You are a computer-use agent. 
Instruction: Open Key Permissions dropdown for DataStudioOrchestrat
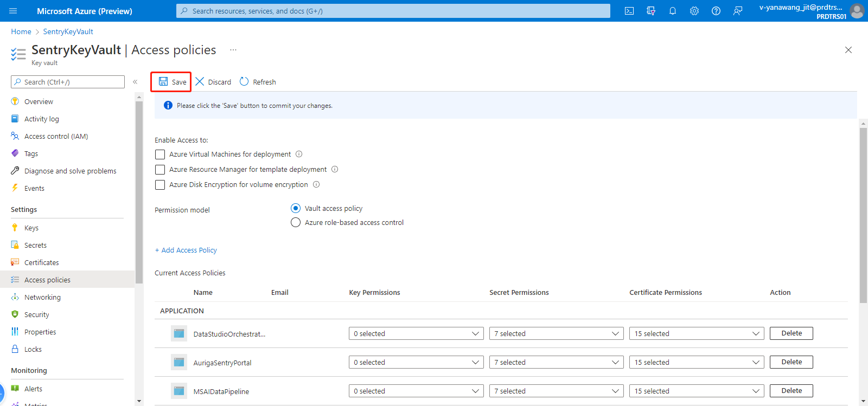[x=416, y=333]
